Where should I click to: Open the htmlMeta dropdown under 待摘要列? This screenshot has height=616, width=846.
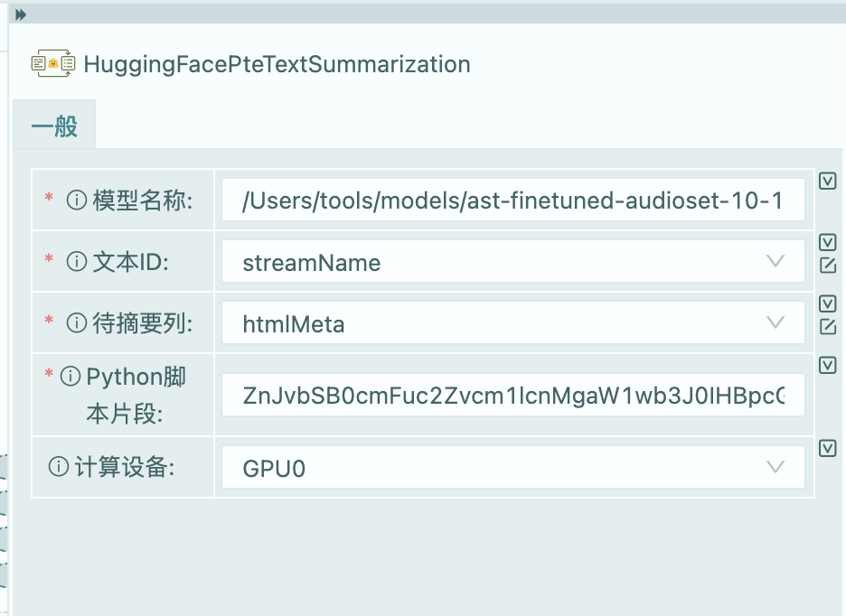click(x=775, y=322)
